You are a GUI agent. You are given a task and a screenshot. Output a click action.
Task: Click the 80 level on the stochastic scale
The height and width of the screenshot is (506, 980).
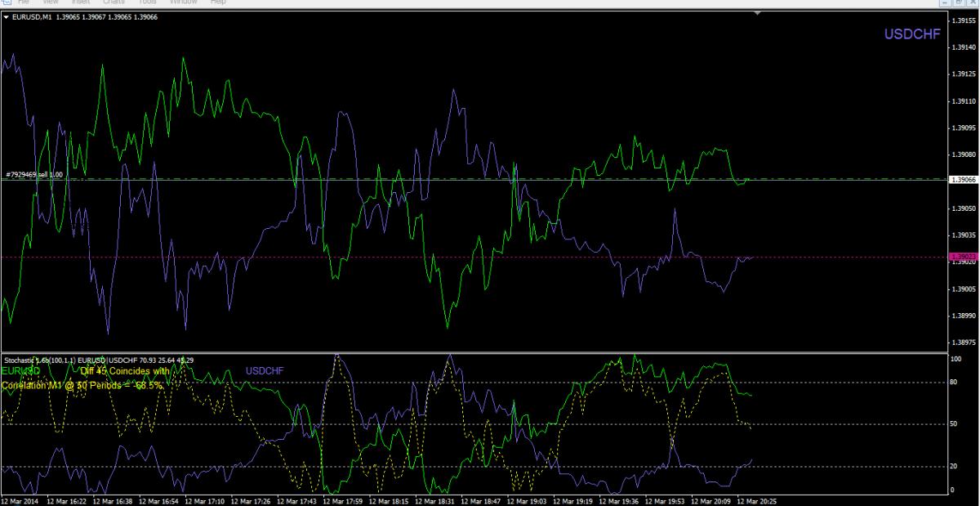pos(955,382)
